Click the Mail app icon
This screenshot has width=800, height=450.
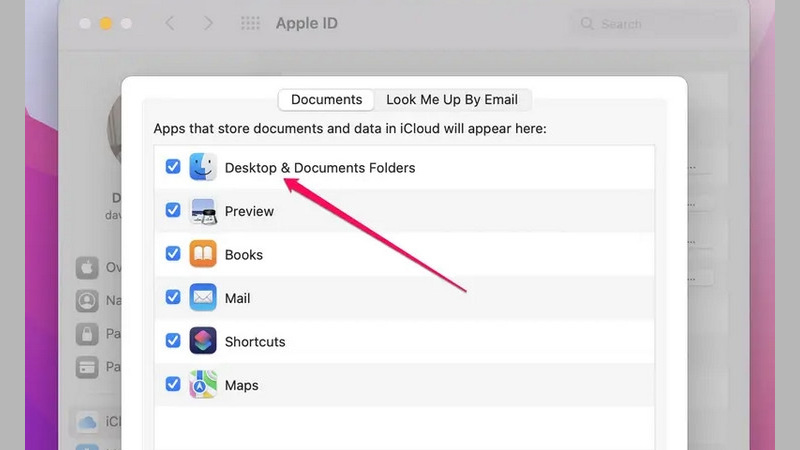[203, 297]
